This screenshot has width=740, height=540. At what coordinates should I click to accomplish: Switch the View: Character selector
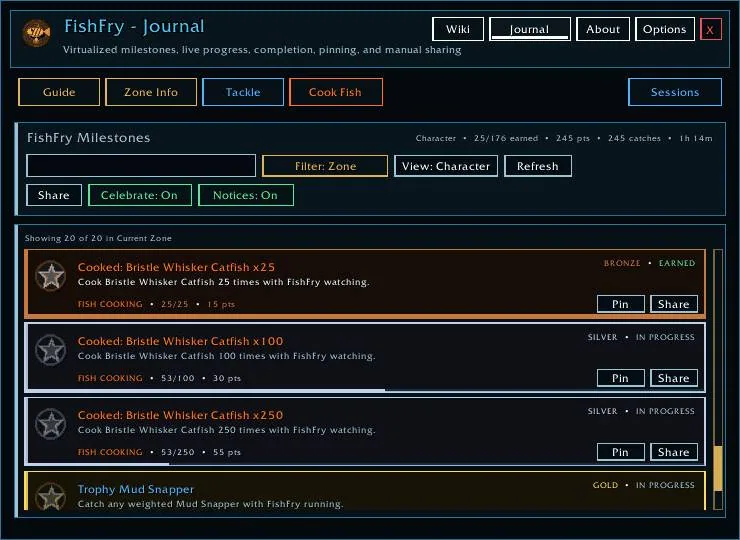coord(446,166)
